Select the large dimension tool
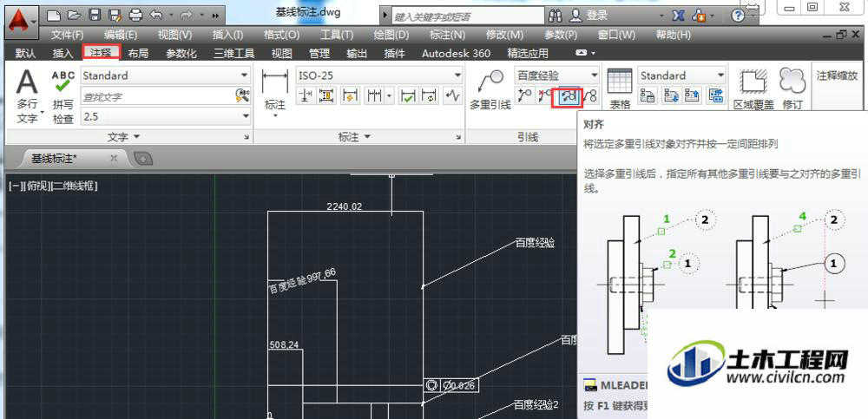Screen dimensions: 868x419 click(x=276, y=93)
